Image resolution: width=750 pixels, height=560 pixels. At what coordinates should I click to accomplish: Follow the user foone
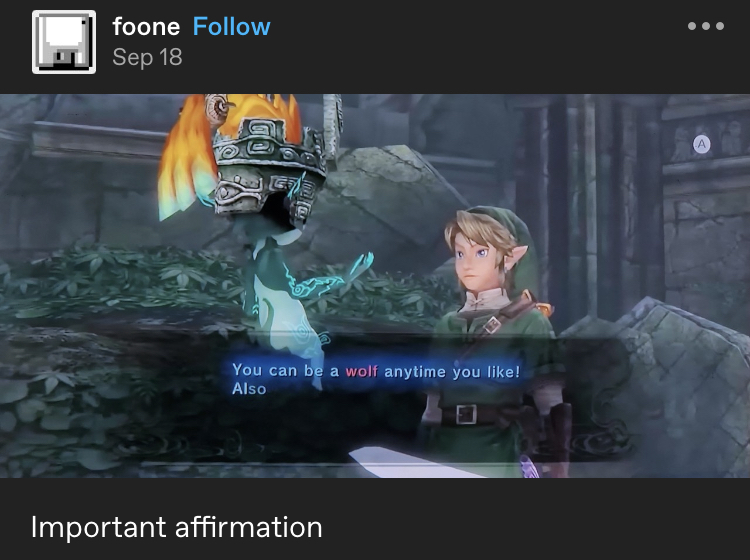coord(232,26)
